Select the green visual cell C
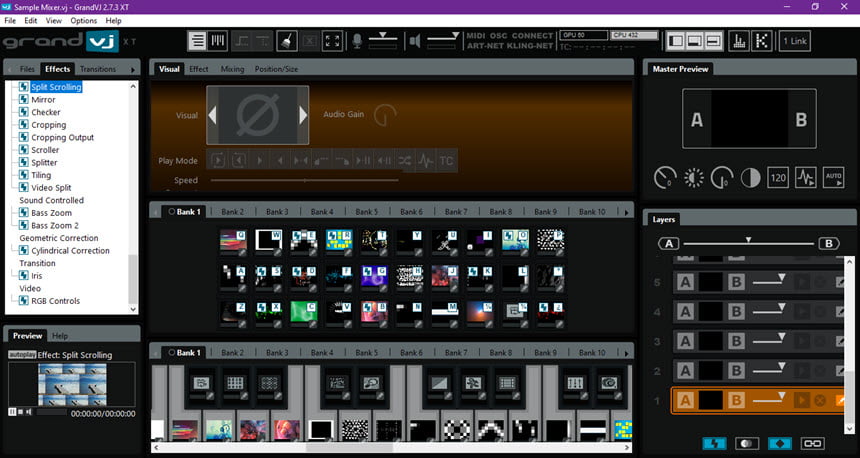The height and width of the screenshot is (458, 860). click(x=304, y=312)
